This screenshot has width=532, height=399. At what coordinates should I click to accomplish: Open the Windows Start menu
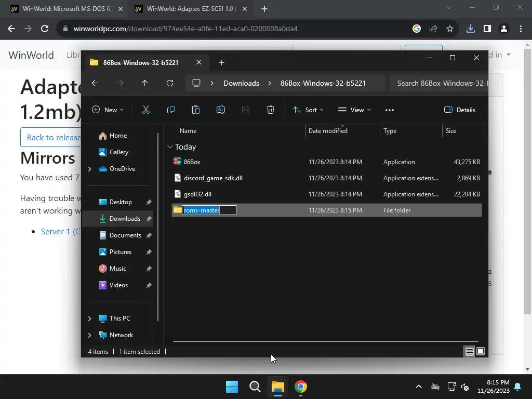pos(232,387)
